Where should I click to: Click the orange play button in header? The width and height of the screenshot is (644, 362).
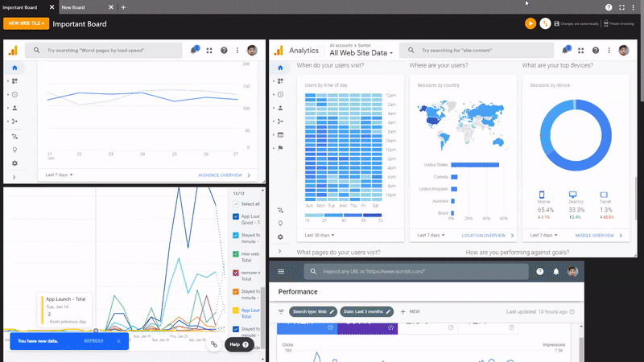click(x=530, y=24)
